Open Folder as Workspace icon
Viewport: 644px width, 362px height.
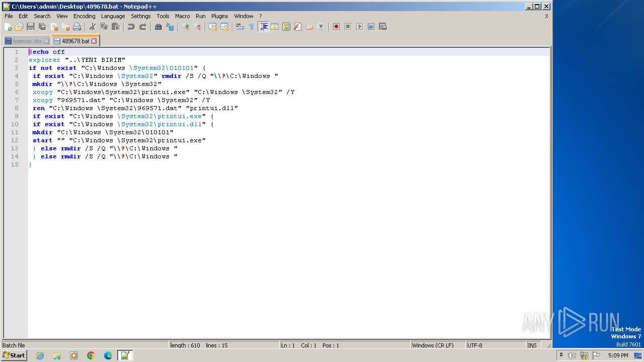click(x=309, y=27)
